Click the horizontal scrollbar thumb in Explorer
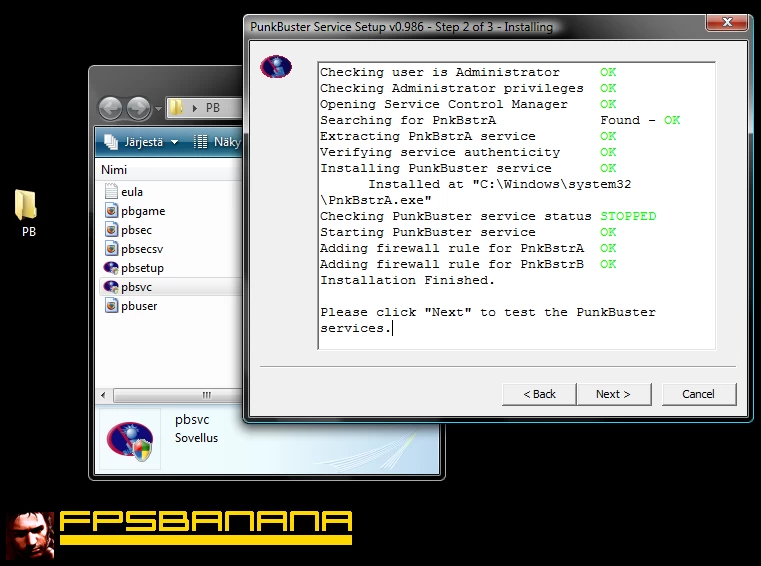Screen dimensions: 761x566 click(178, 395)
